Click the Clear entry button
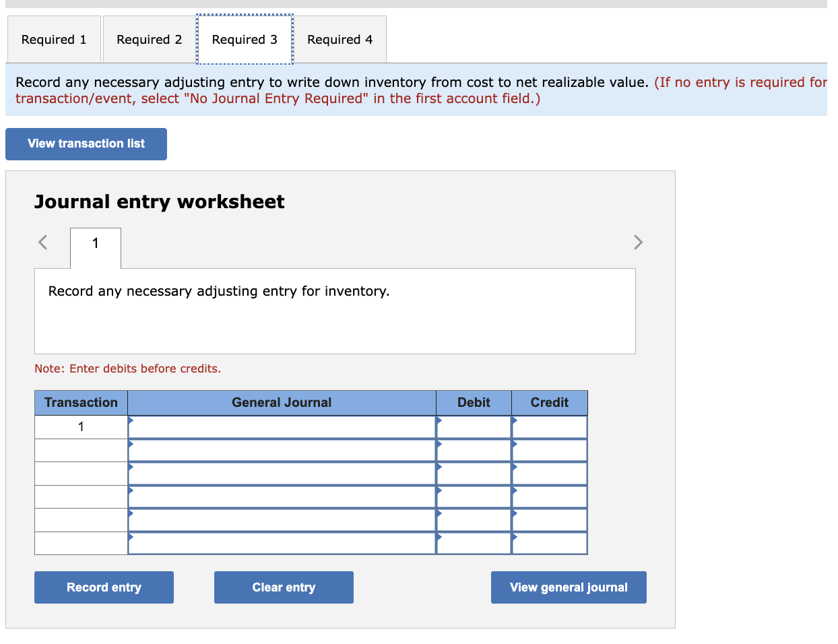838x644 pixels. pos(284,587)
